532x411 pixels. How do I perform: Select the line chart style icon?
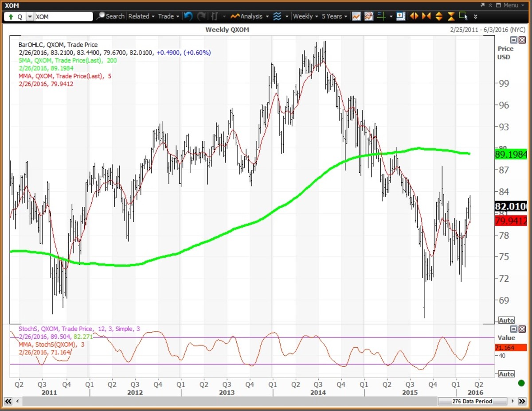pyautogui.click(x=356, y=16)
